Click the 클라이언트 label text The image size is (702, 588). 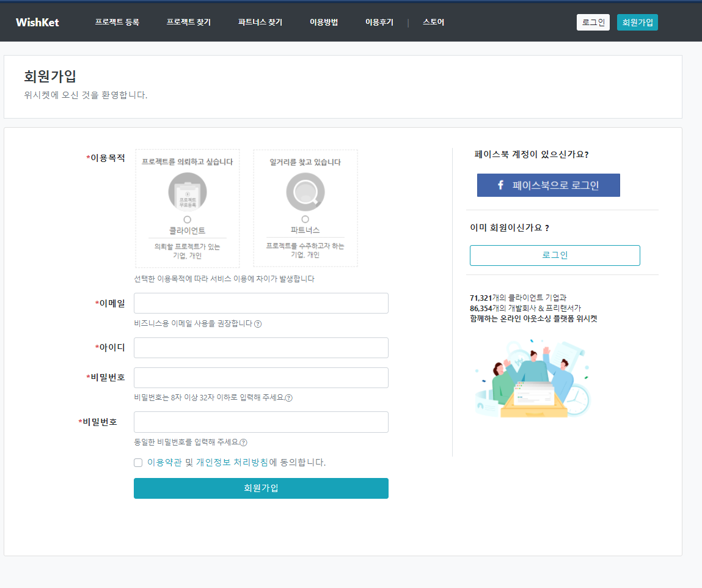click(x=187, y=230)
